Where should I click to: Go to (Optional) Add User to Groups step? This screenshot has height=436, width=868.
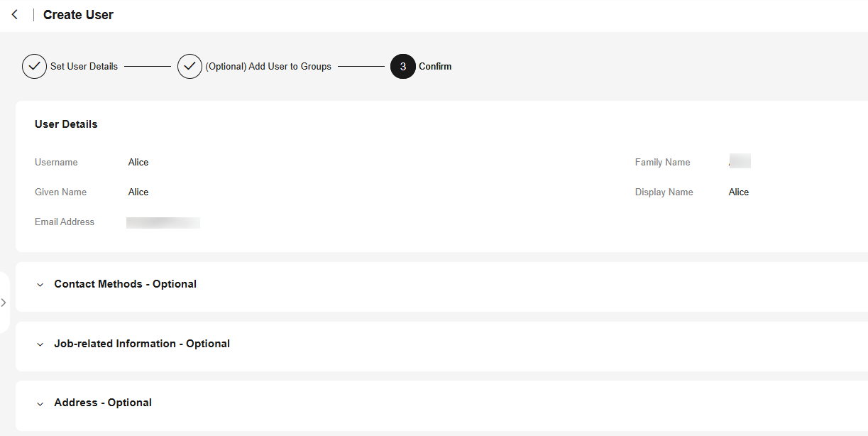(x=268, y=66)
